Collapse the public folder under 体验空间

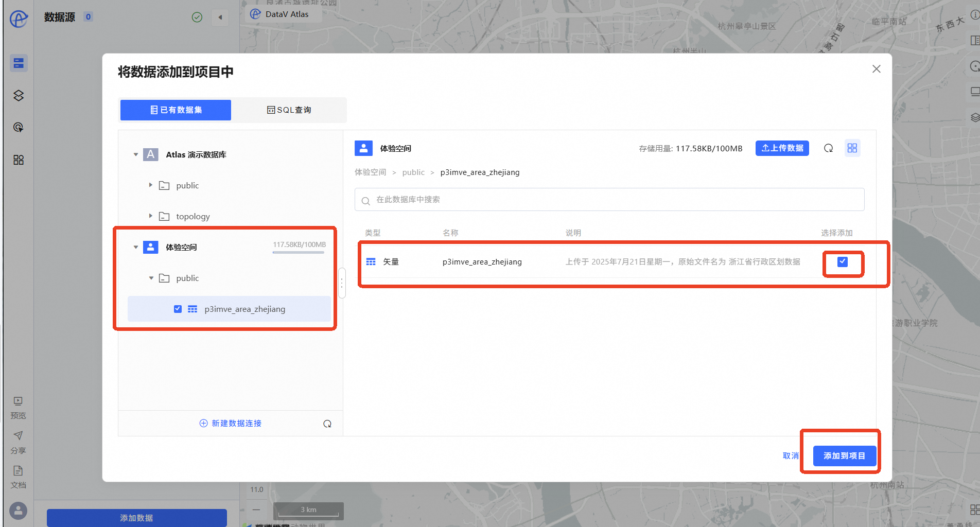[x=151, y=278]
